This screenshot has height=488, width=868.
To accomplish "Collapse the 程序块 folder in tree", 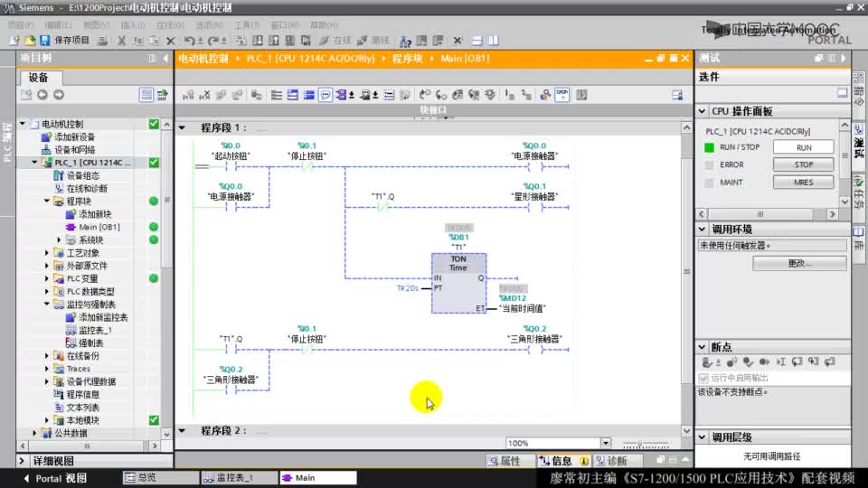I will tap(47, 202).
